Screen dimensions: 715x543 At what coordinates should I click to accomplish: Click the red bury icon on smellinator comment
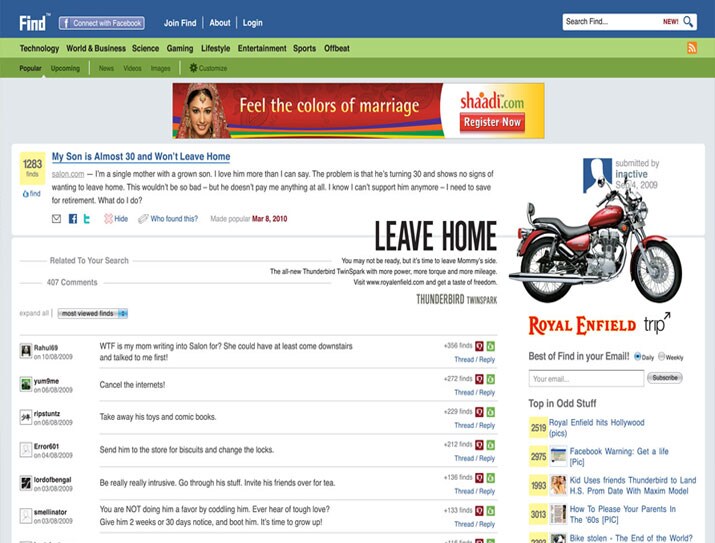479,511
